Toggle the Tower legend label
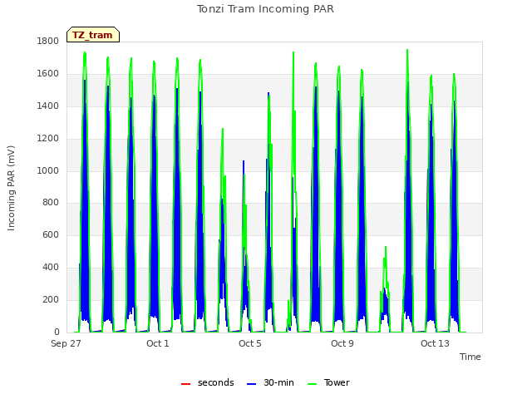This screenshot has height=399, width=532. coord(337,382)
